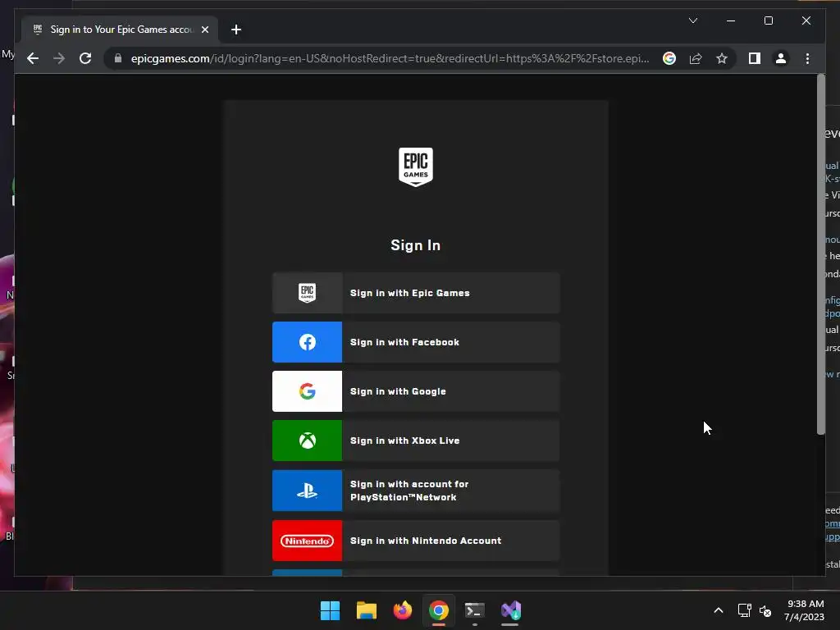Open the Chrome side panel
840x630 pixels.
tap(755, 58)
